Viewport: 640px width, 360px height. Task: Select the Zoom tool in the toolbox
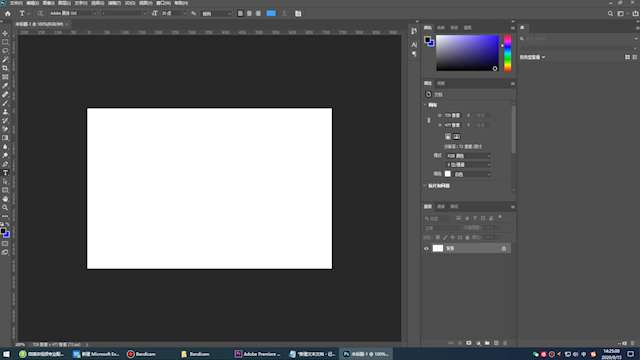[5, 208]
